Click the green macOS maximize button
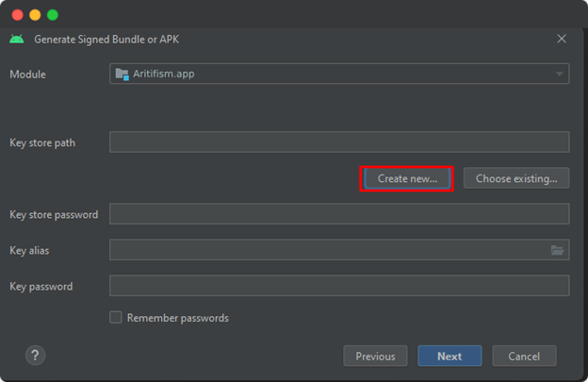Screen dimensions: 588x382 click(52, 15)
